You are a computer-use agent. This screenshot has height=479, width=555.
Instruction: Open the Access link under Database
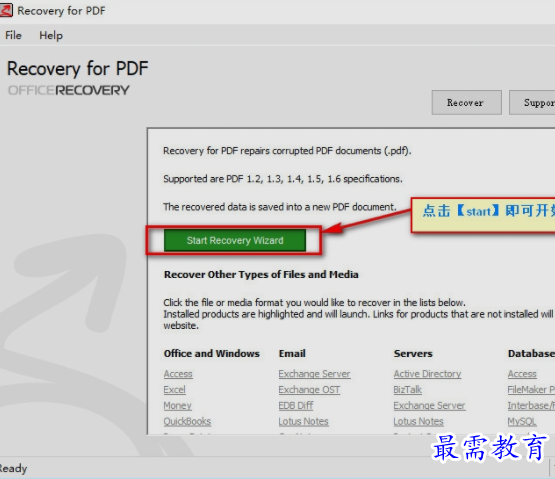coord(522,374)
